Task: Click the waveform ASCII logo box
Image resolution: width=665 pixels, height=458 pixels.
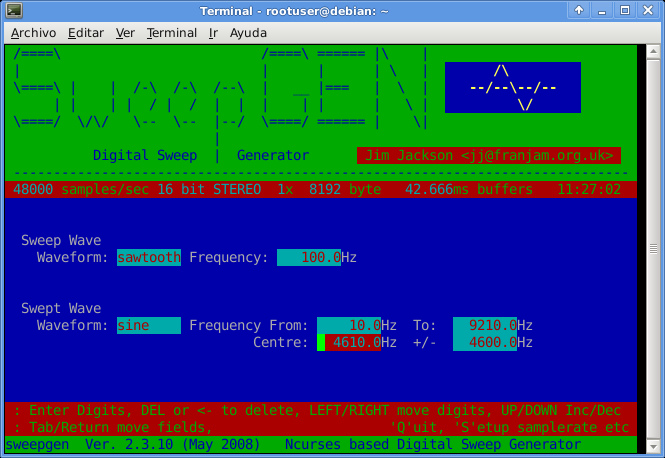Action: coord(513,87)
